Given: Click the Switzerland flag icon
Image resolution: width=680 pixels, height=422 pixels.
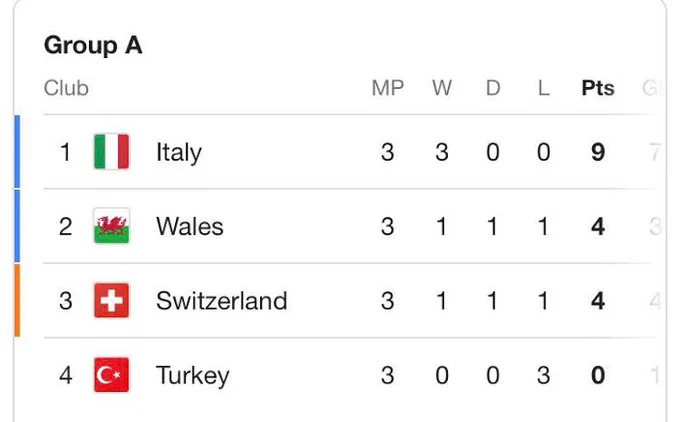Looking at the screenshot, I should [111, 301].
